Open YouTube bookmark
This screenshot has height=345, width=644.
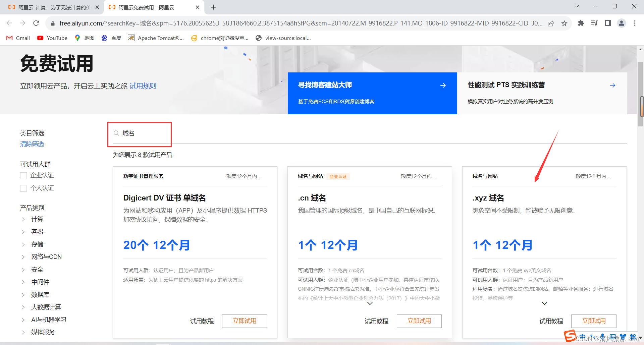pyautogui.click(x=52, y=38)
